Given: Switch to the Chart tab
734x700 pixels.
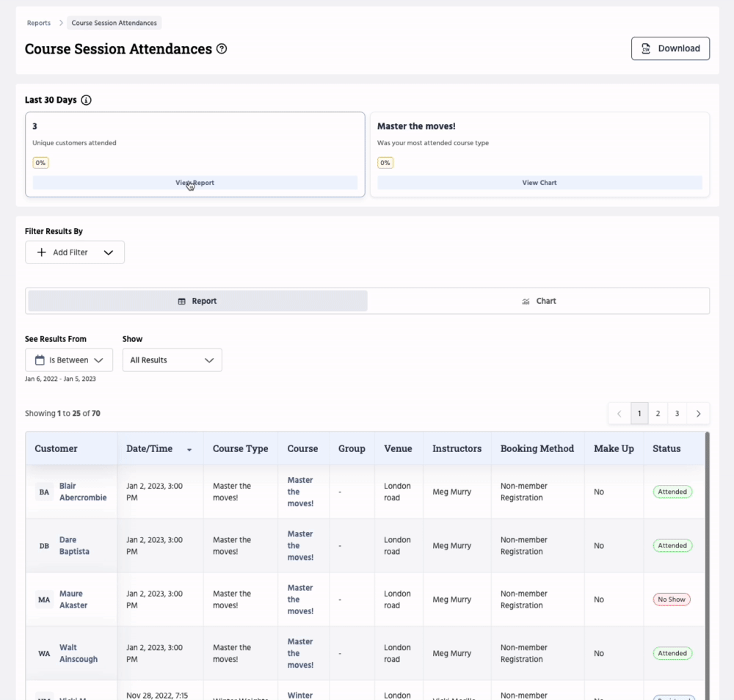Looking at the screenshot, I should [539, 301].
